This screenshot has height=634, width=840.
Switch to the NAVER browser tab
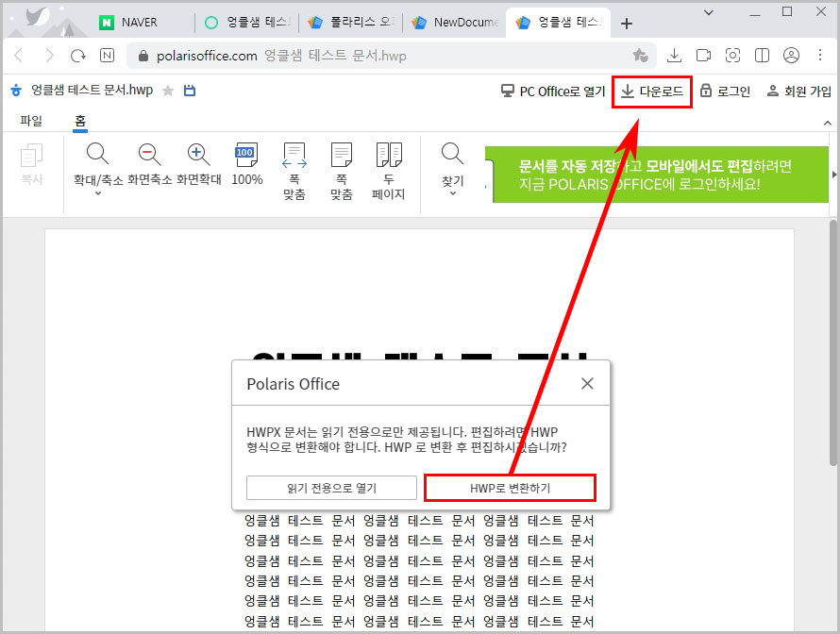tap(140, 21)
